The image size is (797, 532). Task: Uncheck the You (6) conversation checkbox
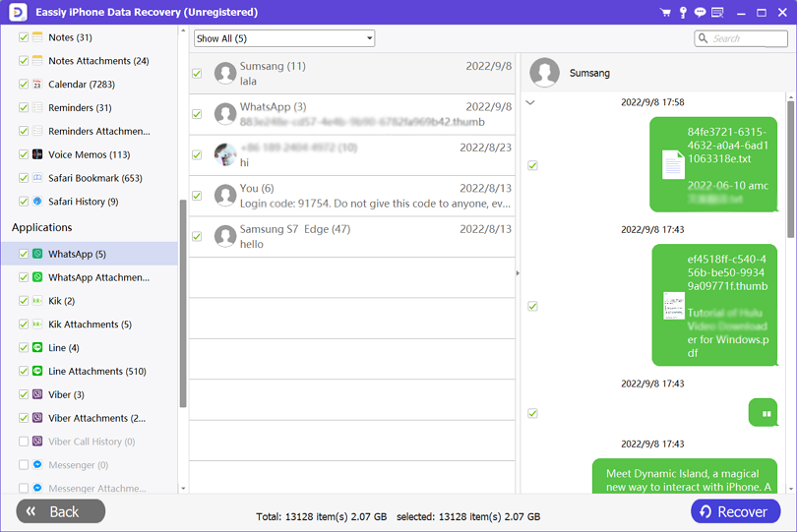pyautogui.click(x=197, y=196)
